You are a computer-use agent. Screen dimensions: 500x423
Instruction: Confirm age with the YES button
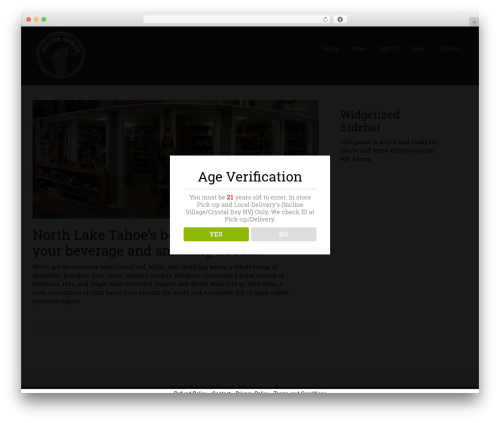tap(216, 234)
